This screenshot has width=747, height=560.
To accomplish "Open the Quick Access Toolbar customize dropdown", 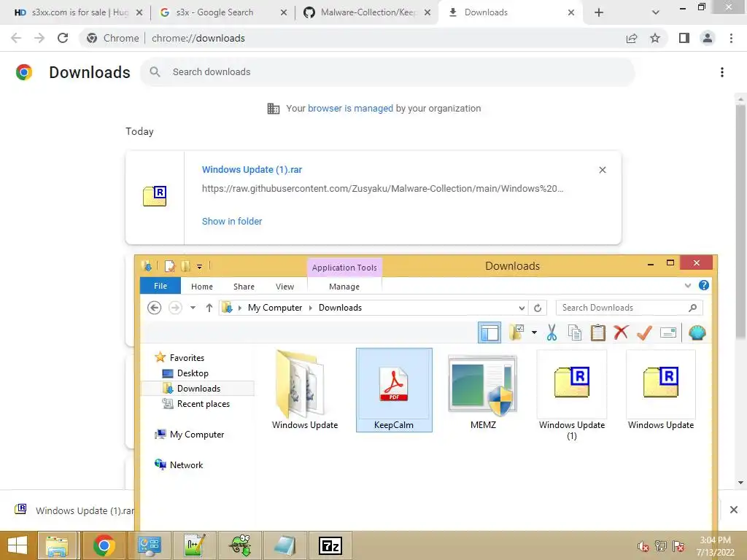I will click(200, 267).
